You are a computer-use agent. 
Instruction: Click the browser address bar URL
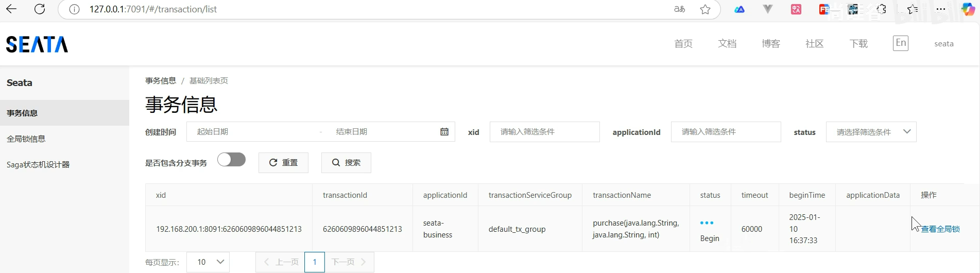coord(153,9)
